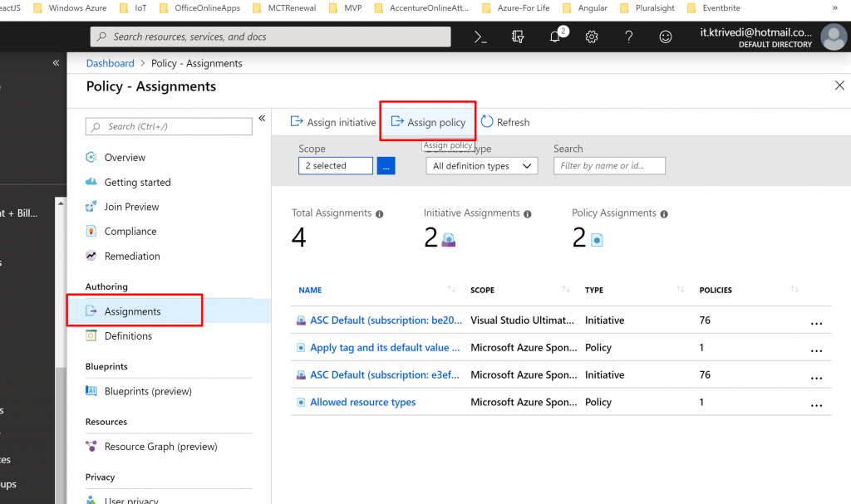The height and width of the screenshot is (504, 851).
Task: Go to Dashboard via breadcrumb
Action: 110,63
